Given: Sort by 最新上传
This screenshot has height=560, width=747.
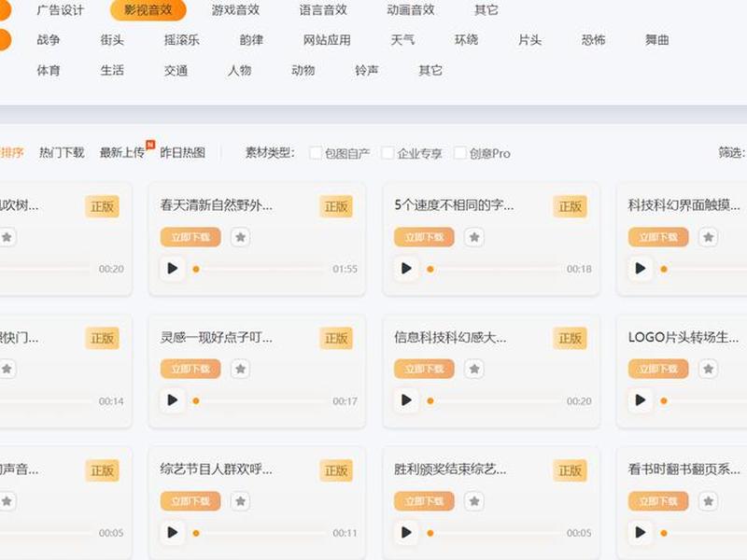Looking at the screenshot, I should [122, 152].
